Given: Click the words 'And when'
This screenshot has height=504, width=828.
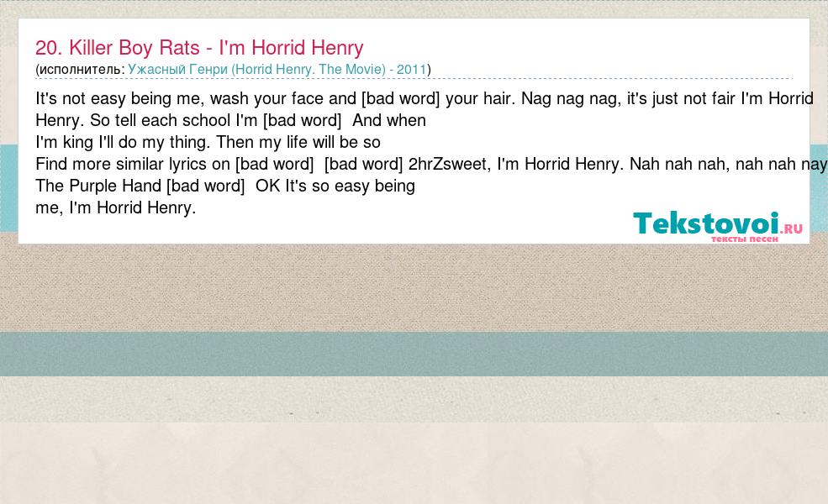Looking at the screenshot, I should (389, 120).
